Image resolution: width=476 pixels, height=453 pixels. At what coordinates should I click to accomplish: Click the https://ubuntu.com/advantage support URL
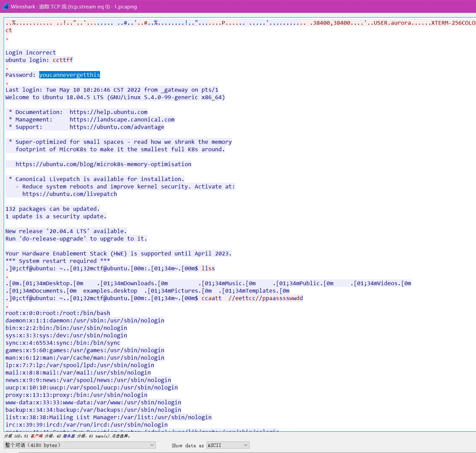(x=117, y=127)
